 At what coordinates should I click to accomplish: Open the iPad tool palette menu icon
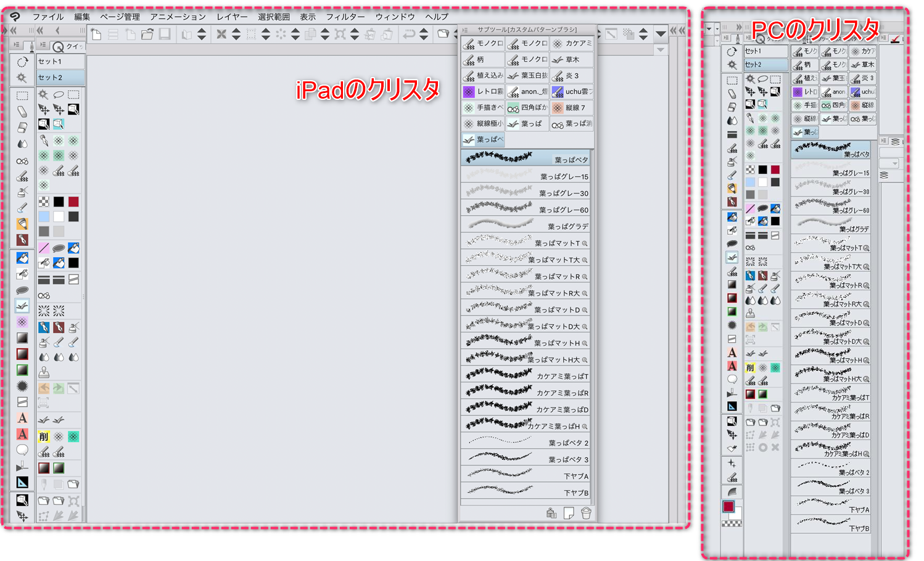(x=17, y=45)
